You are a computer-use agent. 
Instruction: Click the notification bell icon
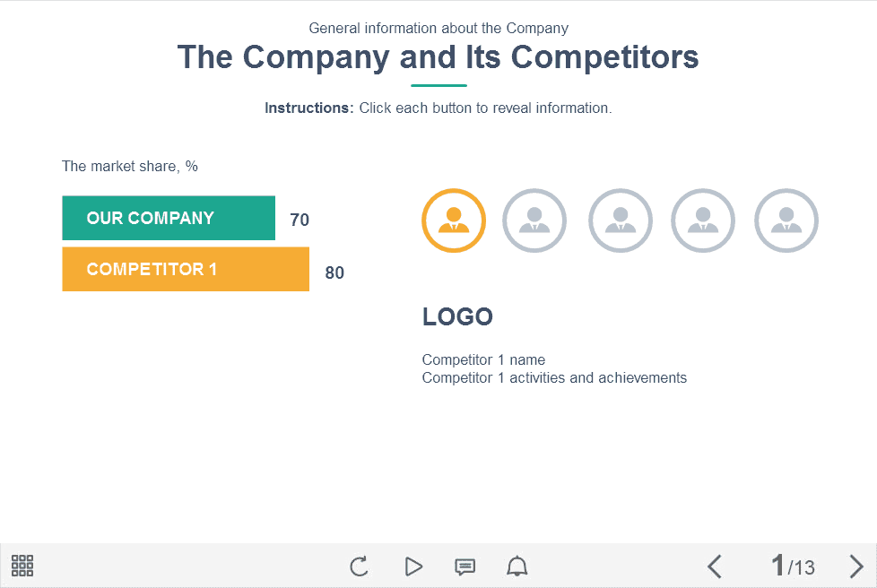(517, 566)
